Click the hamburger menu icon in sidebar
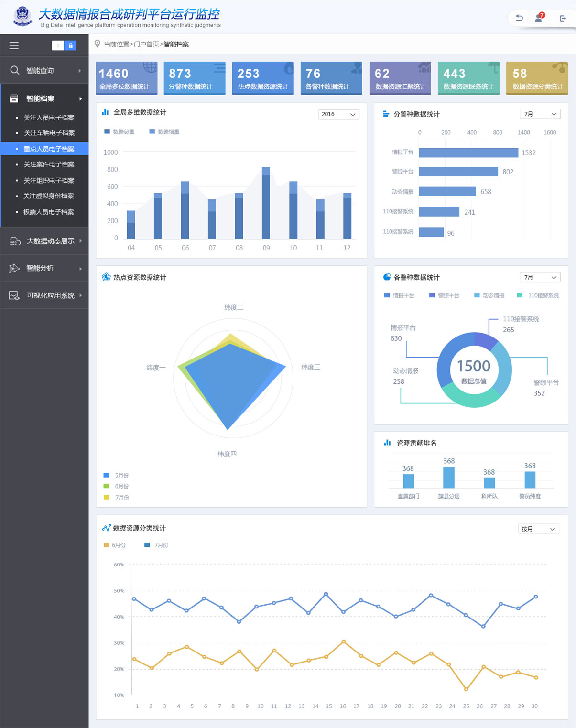 (14, 45)
